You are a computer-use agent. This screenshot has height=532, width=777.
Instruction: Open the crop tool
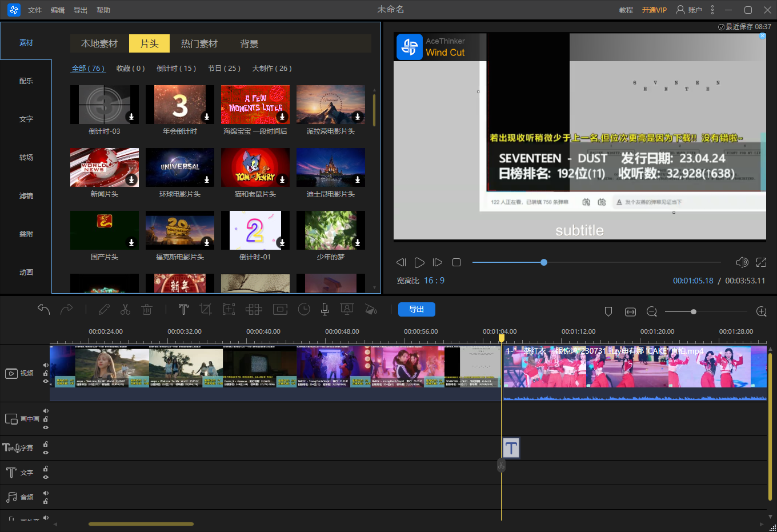coord(206,309)
